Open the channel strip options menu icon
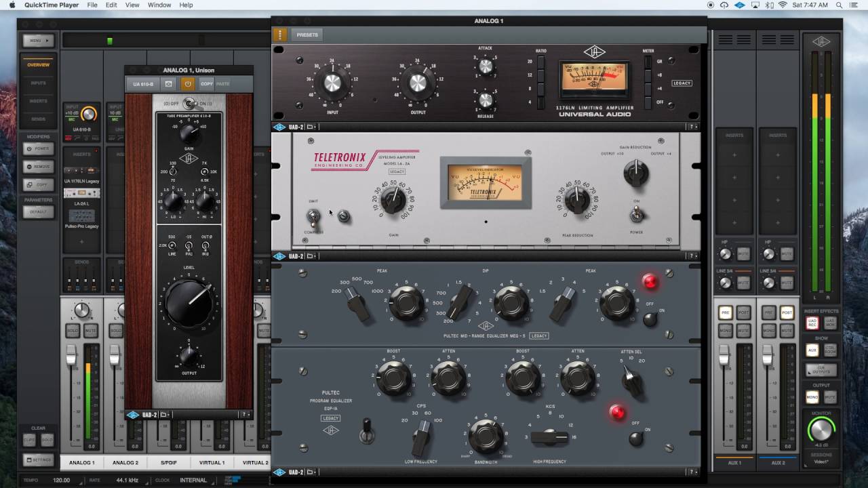Viewport: 868px width, 488px height. 279,35
